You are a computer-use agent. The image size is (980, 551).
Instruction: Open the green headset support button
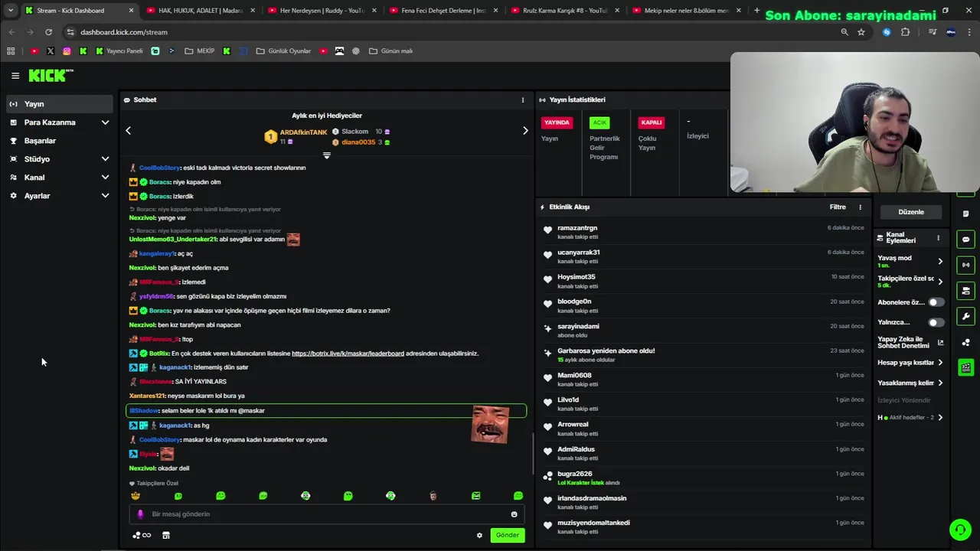[960, 530]
